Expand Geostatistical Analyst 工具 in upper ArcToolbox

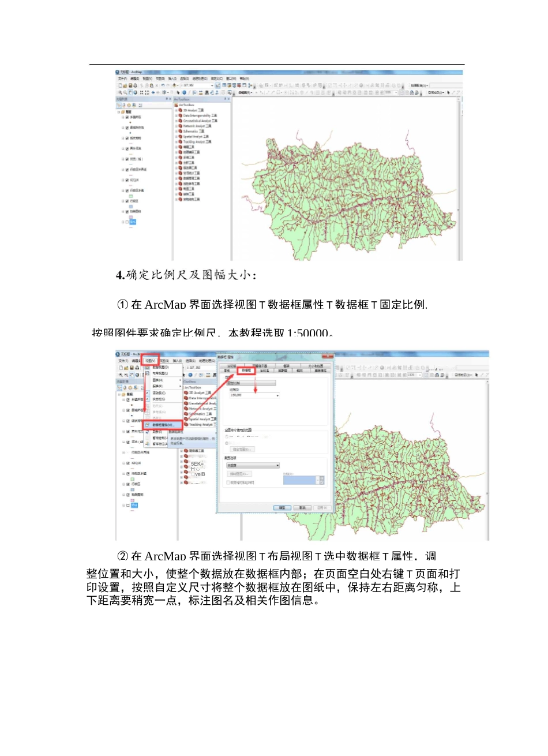pos(177,121)
